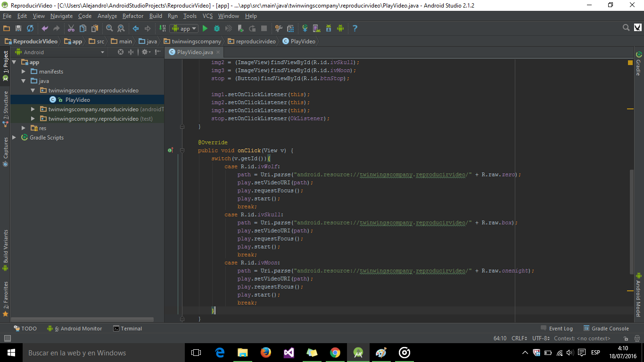Toggle the Project tool window tab
The height and width of the screenshot is (362, 644).
[5, 65]
